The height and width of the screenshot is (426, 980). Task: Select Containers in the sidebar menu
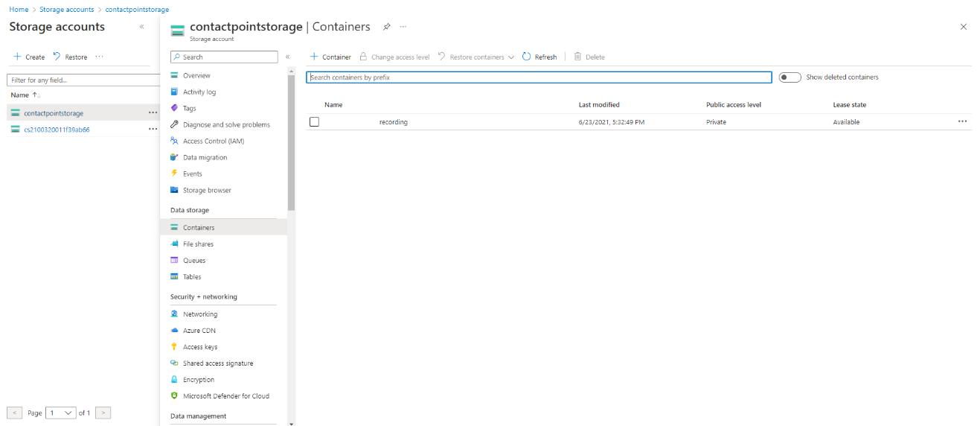223,228
